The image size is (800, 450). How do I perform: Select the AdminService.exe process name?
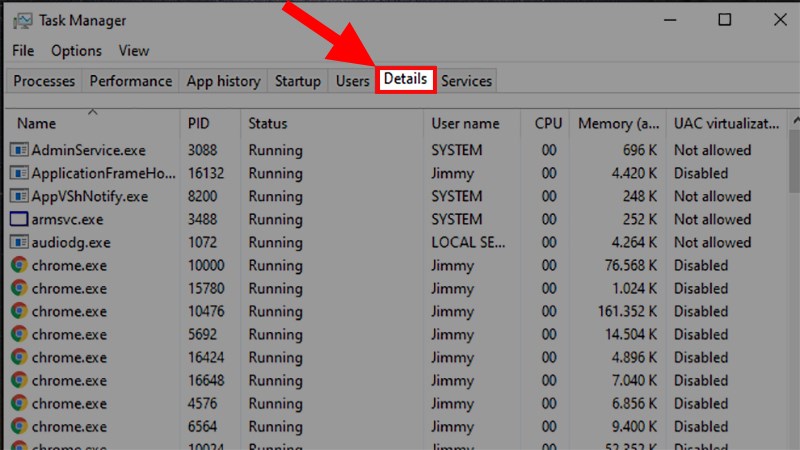pos(89,151)
